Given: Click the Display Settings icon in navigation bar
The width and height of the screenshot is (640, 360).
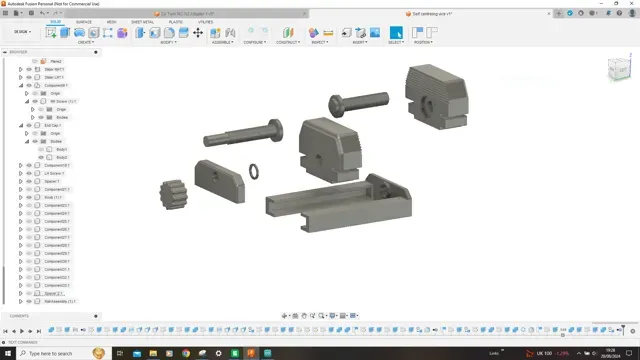Looking at the screenshot, I should pyautogui.click(x=333, y=316).
